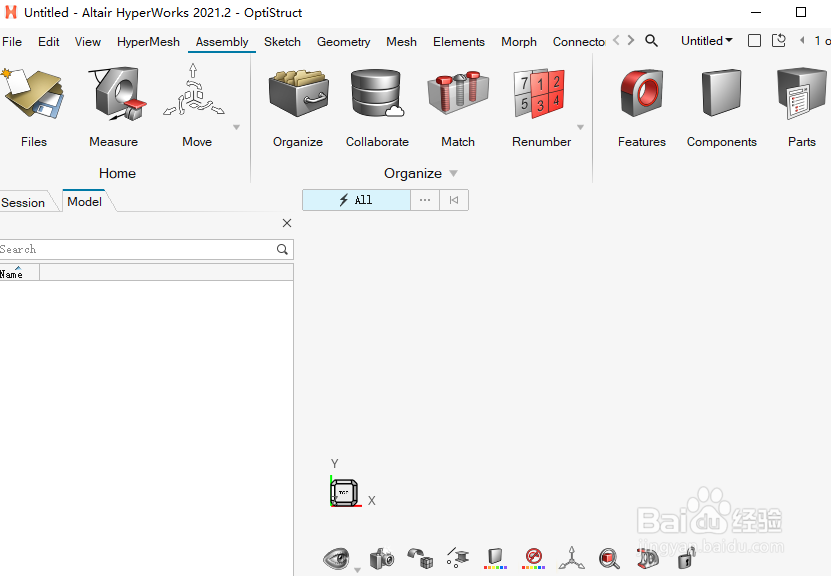Screen dimensions: 831x576
Task: Open the Parts tool
Action: click(801, 105)
